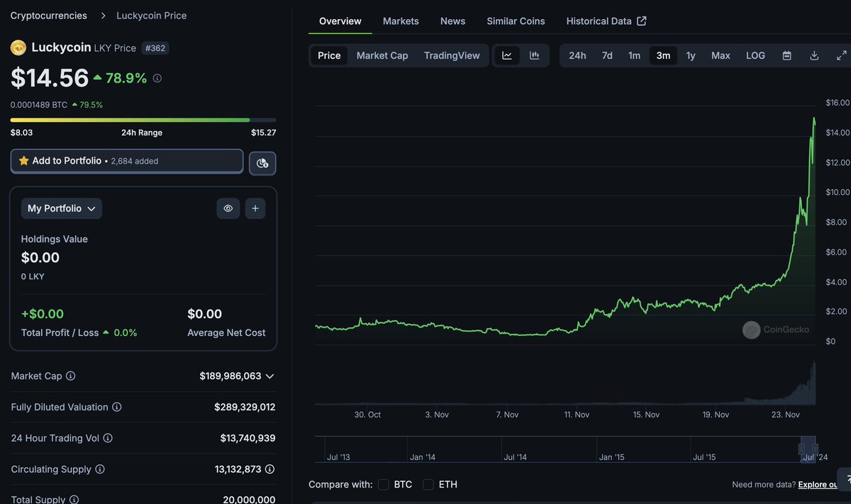Image resolution: width=851 pixels, height=504 pixels.
Task: Open the Overview tab
Action: click(x=340, y=21)
